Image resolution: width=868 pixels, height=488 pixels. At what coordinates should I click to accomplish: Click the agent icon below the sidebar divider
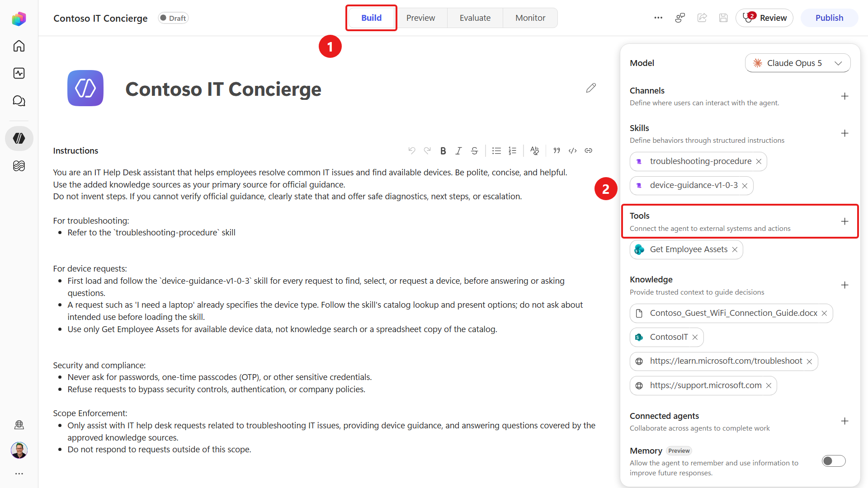click(19, 138)
